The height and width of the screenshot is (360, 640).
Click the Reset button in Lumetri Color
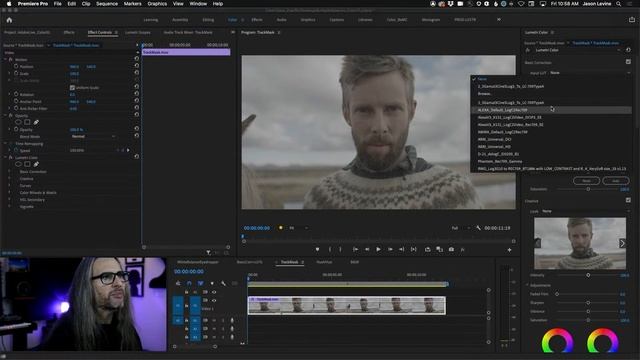pyautogui.click(x=587, y=181)
